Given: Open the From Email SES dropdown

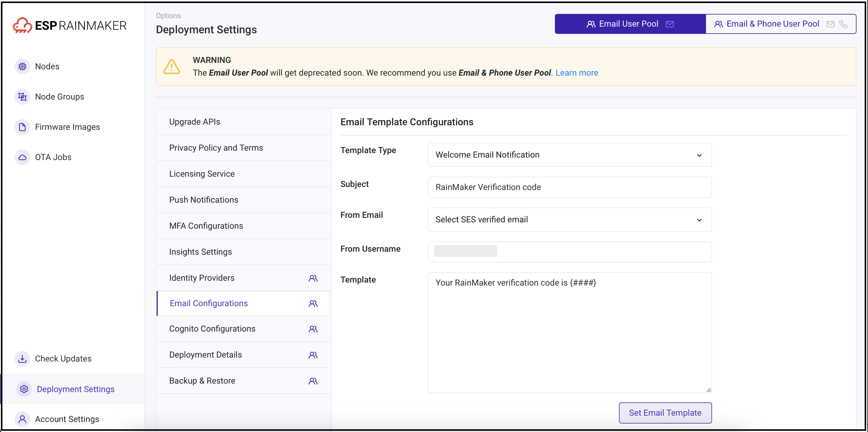Looking at the screenshot, I should coord(569,220).
